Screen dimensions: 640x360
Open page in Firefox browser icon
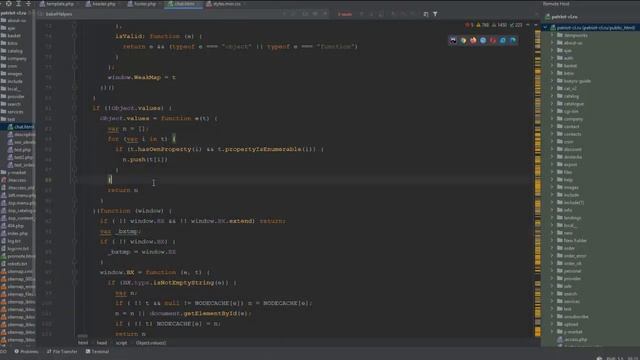[x=473, y=40]
